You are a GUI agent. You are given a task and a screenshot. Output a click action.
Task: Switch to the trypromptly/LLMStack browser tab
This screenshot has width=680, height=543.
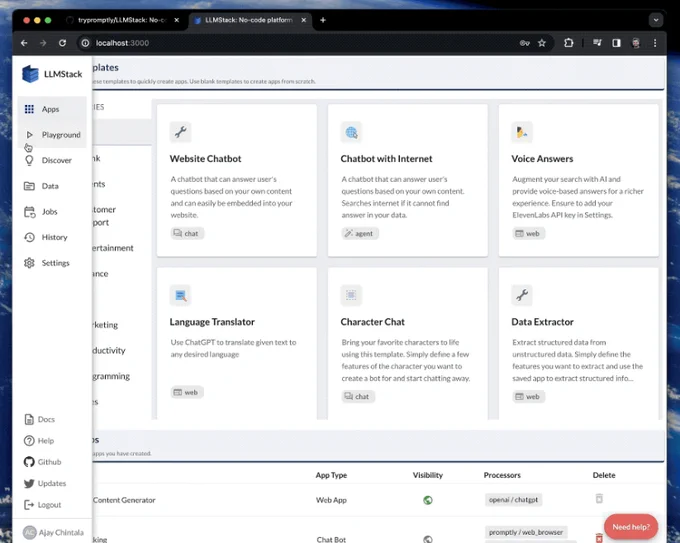pos(121,20)
